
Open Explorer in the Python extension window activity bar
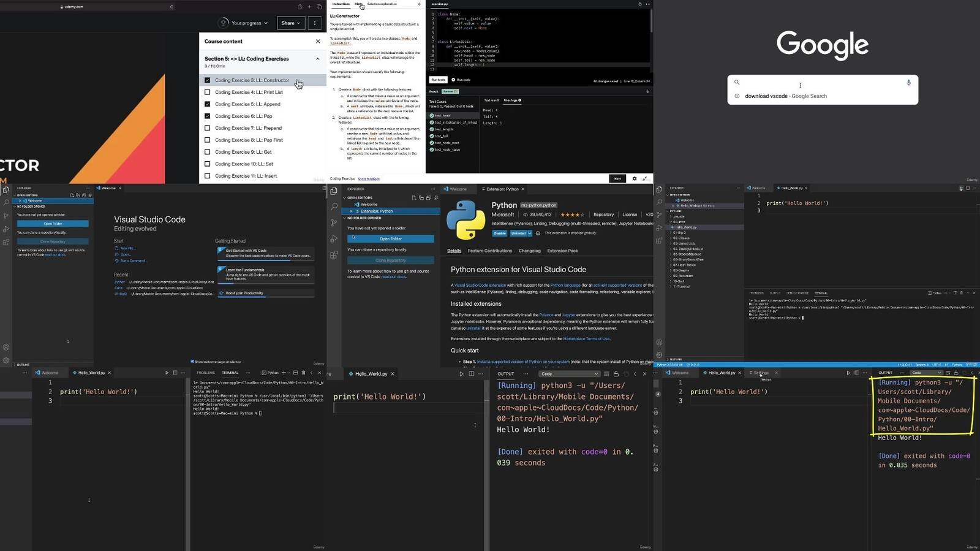coord(334,191)
